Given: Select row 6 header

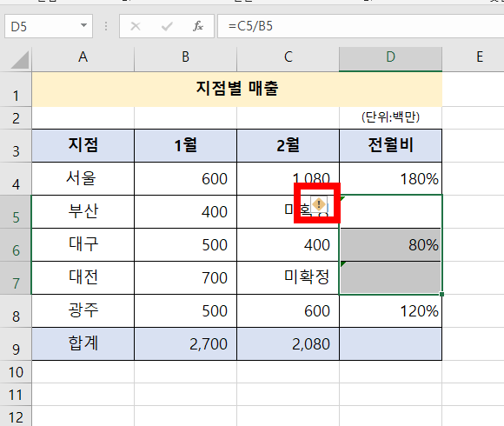Looking at the screenshot, I should 16,245.
